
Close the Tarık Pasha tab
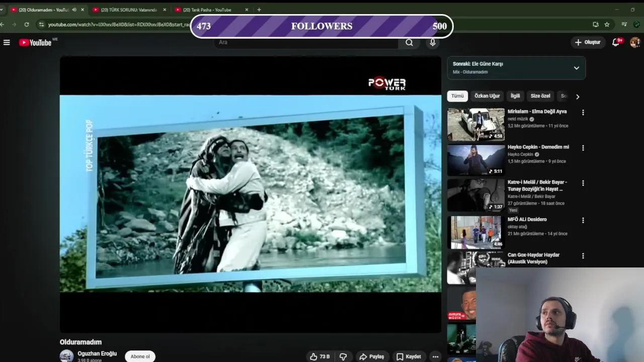pyautogui.click(x=247, y=10)
